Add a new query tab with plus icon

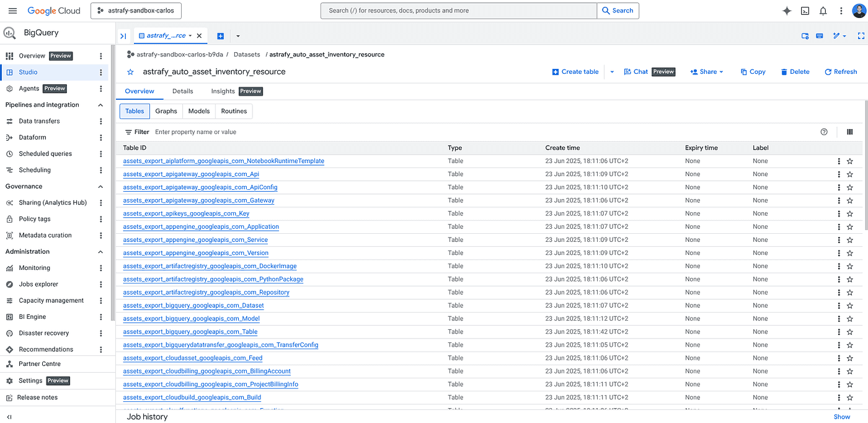(x=220, y=36)
